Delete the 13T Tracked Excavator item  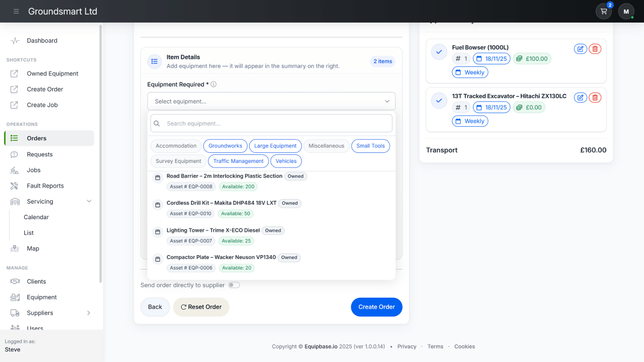595,98
